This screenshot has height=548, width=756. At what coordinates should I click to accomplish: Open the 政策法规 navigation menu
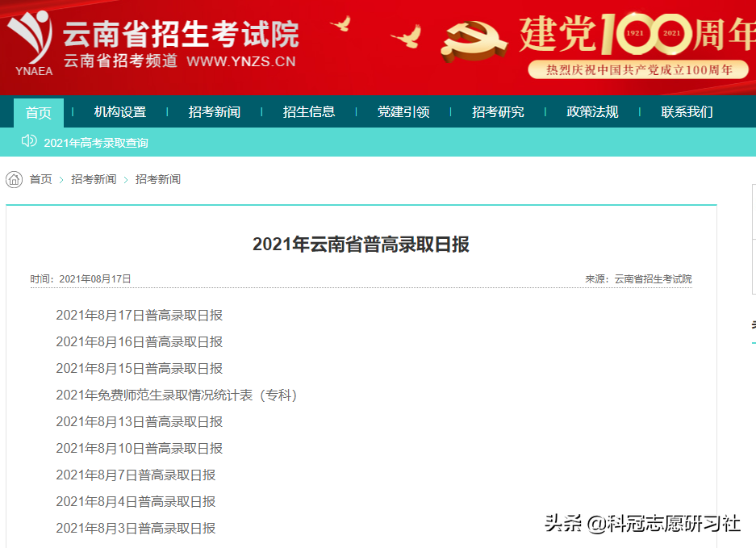pyautogui.click(x=591, y=112)
